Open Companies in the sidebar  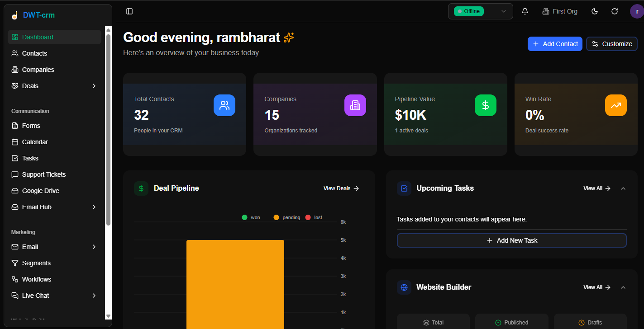pyautogui.click(x=54, y=70)
